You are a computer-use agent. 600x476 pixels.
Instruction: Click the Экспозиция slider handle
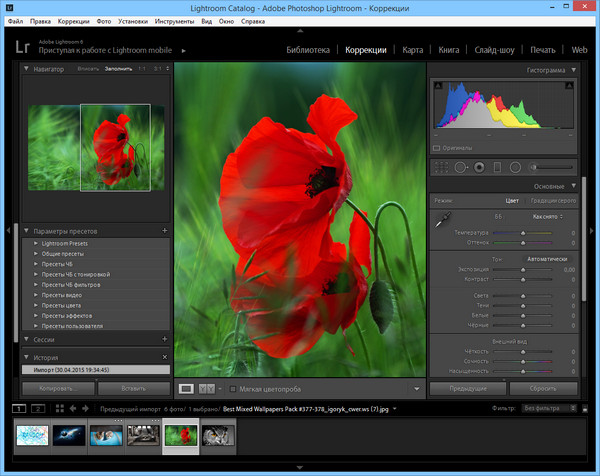(522, 269)
